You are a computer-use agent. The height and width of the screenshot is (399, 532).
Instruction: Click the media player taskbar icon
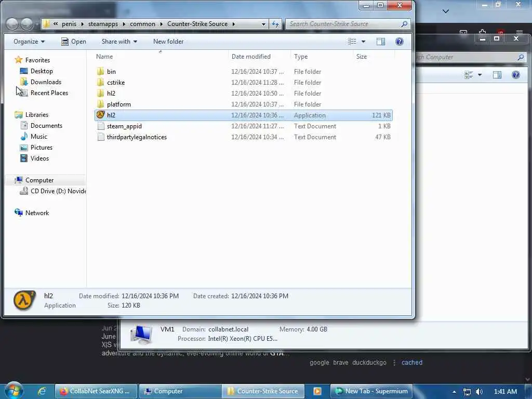(317, 391)
